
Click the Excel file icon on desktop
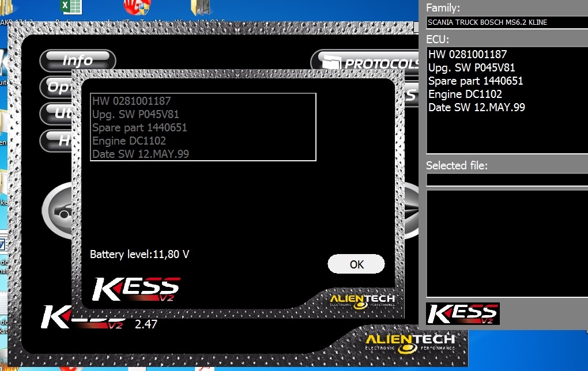pos(71,7)
